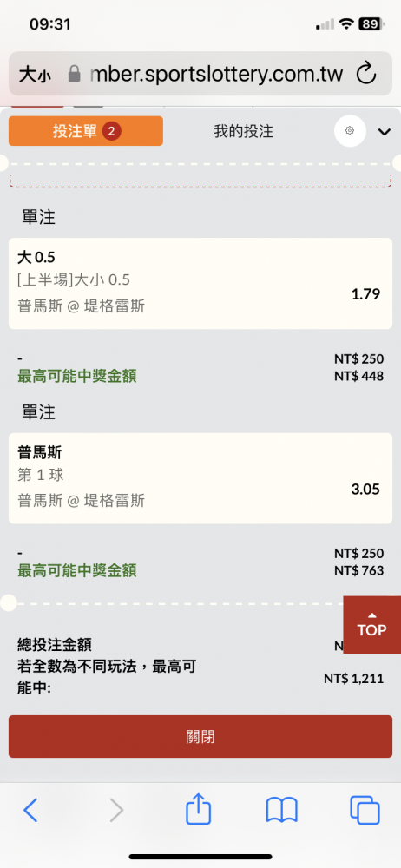The width and height of the screenshot is (401, 868).
Task: Select the 普馬斯 第 1 球 bet card
Action: (x=200, y=478)
